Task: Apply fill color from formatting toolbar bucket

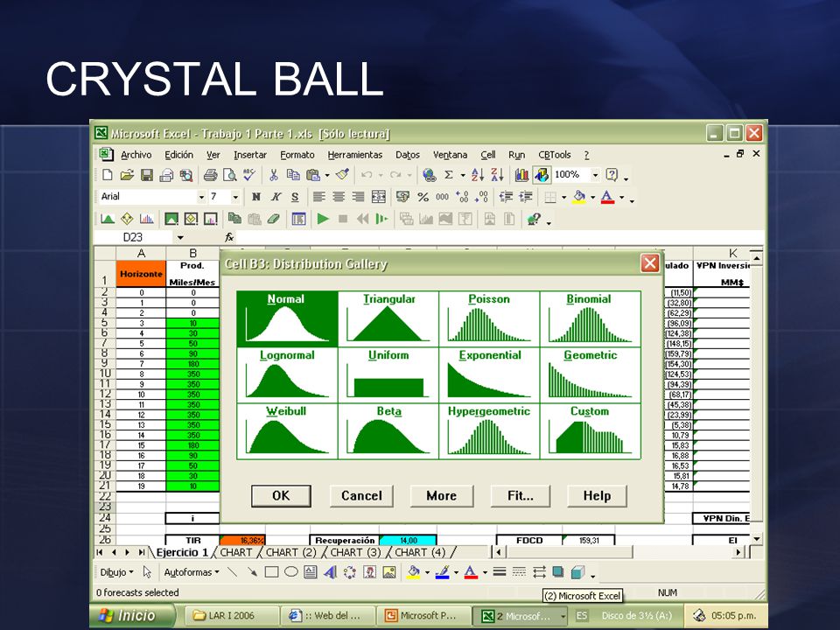Action: 579,197
